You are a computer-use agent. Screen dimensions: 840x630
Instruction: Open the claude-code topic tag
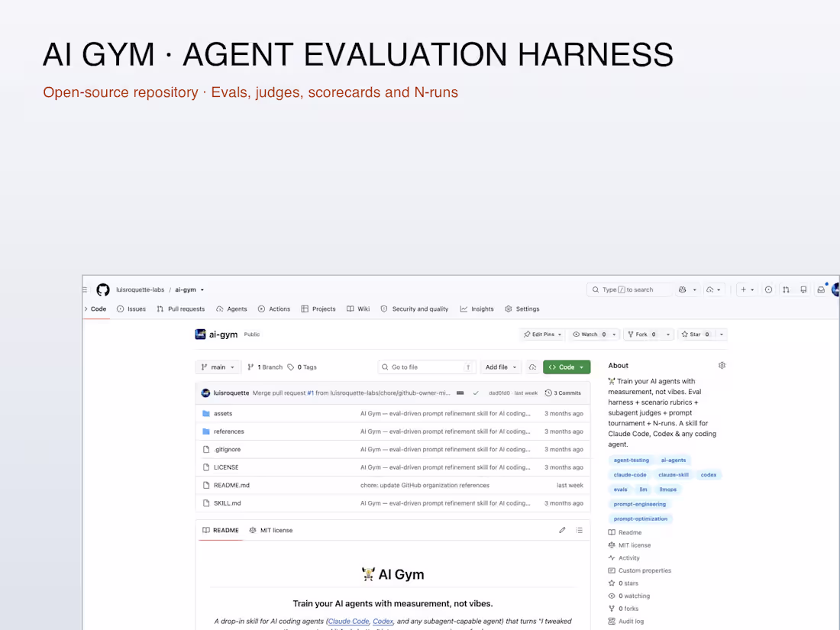[630, 475]
